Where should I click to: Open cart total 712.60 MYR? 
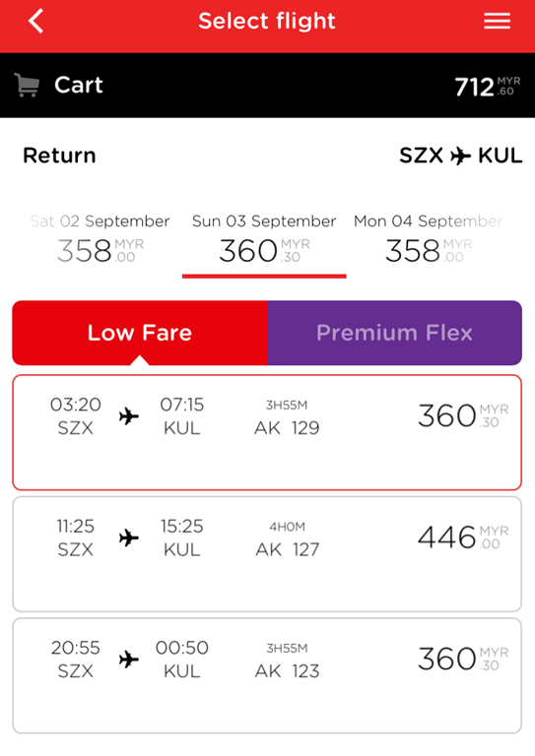[x=488, y=87]
